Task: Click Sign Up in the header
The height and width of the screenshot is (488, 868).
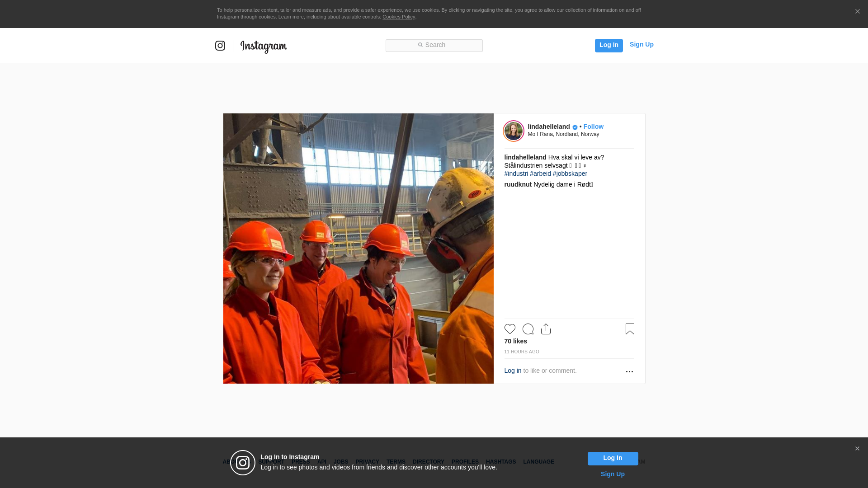Action: pos(641,44)
